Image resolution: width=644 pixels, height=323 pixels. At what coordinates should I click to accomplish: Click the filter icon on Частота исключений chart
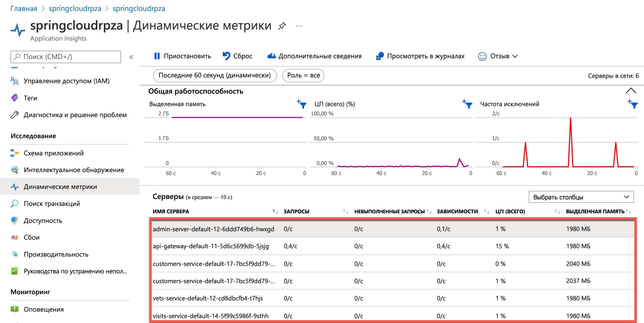tap(634, 105)
